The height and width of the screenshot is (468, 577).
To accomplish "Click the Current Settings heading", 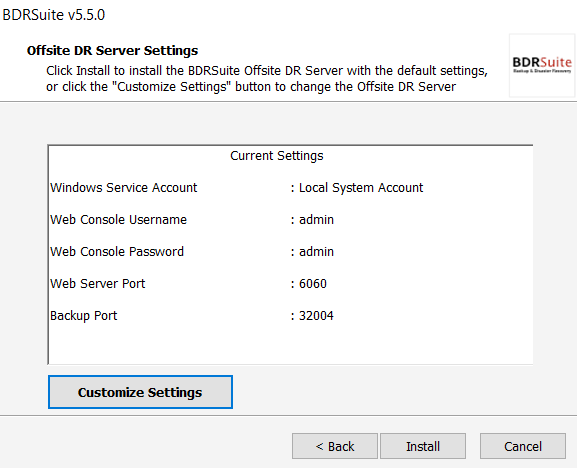I will tap(277, 156).
